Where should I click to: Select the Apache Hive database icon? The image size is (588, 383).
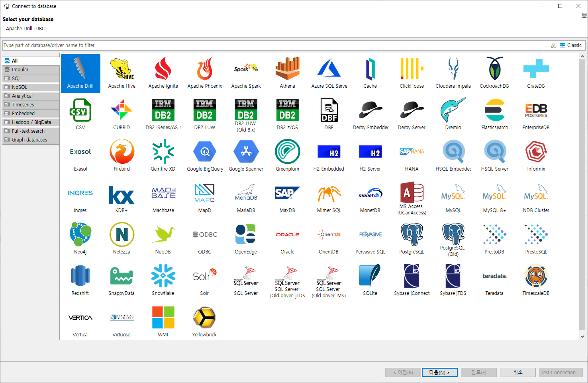[x=122, y=69]
